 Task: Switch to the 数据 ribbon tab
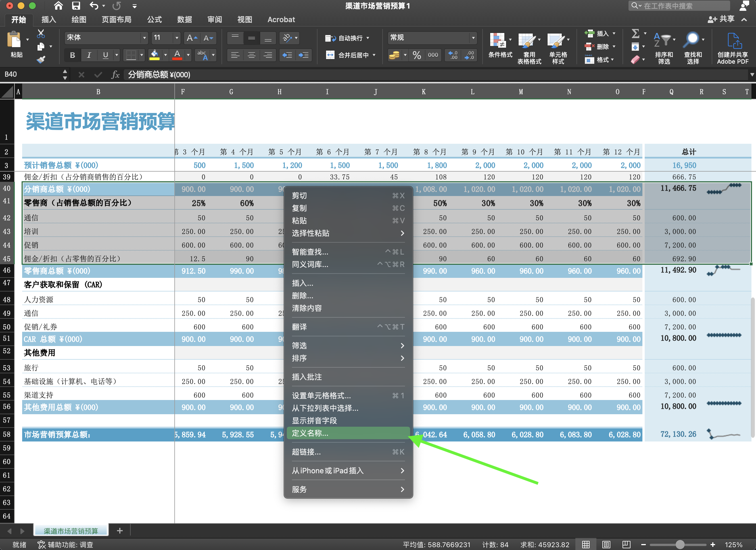click(x=185, y=19)
